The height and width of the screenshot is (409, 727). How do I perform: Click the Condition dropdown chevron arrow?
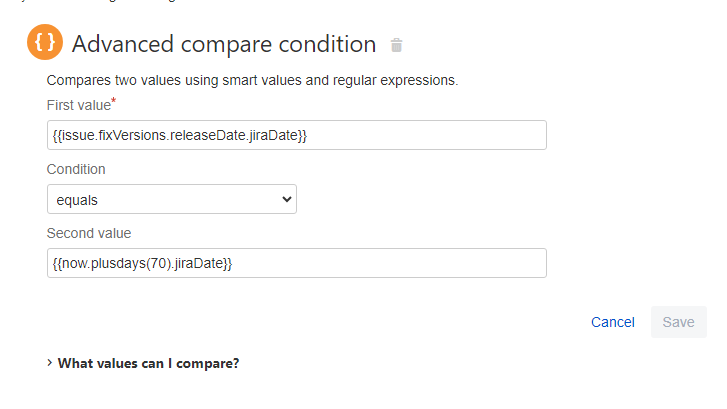287,199
